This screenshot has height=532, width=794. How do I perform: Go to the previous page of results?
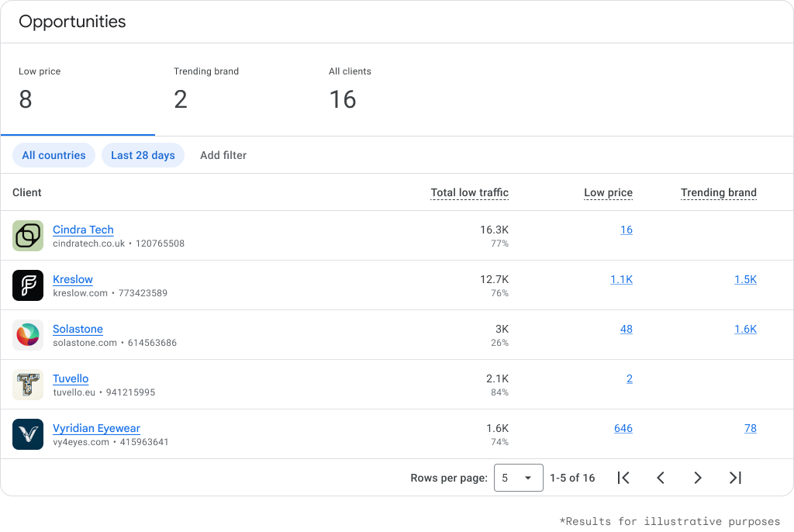(661, 478)
